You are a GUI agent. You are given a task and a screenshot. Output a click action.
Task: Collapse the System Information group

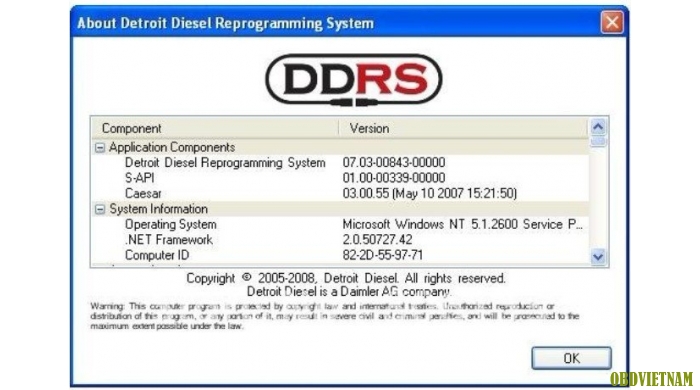pos(100,209)
